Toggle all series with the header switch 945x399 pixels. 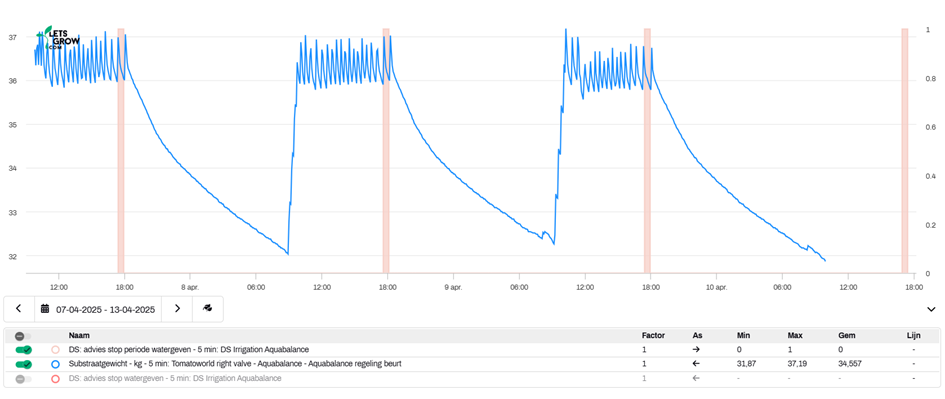(x=23, y=336)
